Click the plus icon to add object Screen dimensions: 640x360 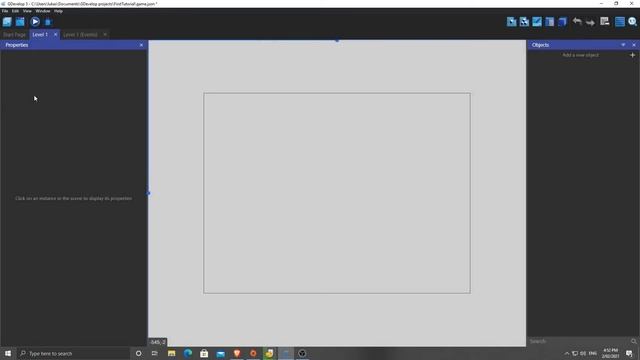[x=632, y=55]
